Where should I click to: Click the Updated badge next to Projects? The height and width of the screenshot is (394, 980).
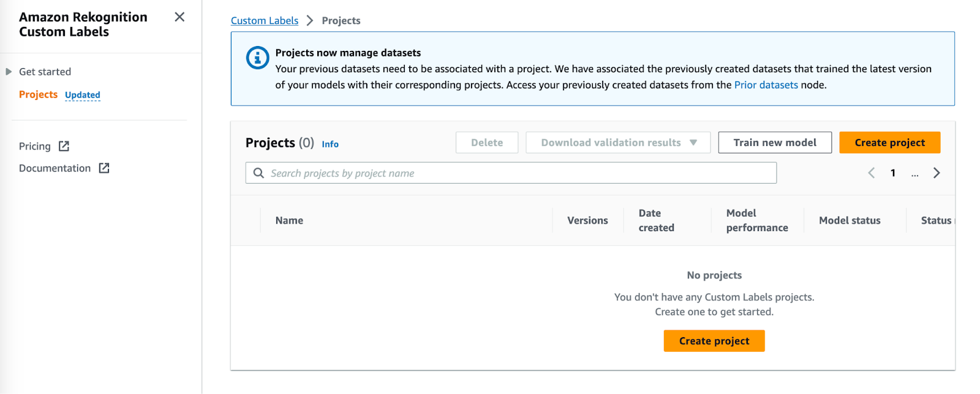[83, 95]
